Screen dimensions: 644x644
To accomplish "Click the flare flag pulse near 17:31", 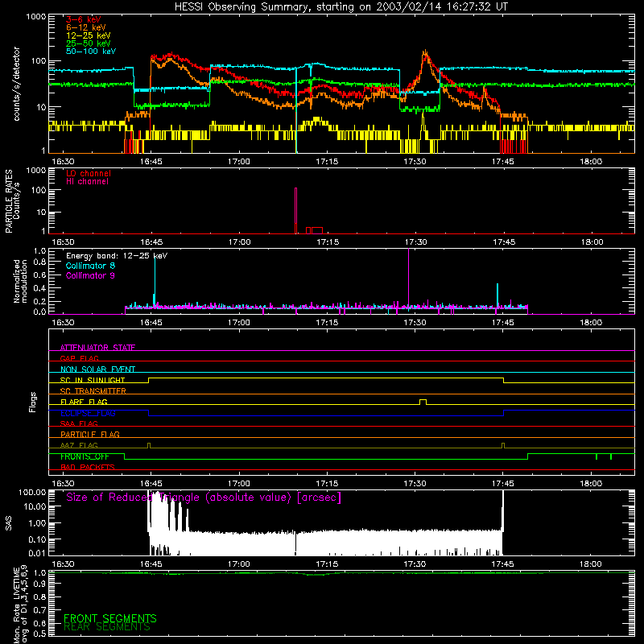I will [423, 402].
